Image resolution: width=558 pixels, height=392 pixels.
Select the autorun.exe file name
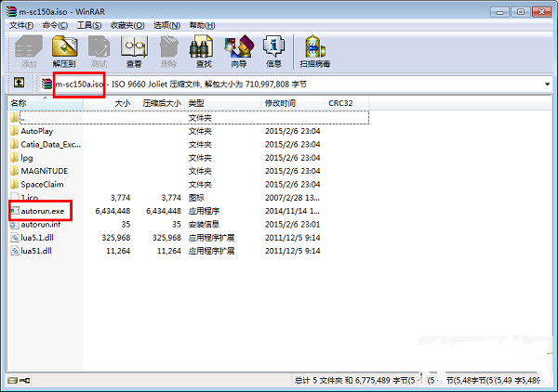[x=43, y=211]
